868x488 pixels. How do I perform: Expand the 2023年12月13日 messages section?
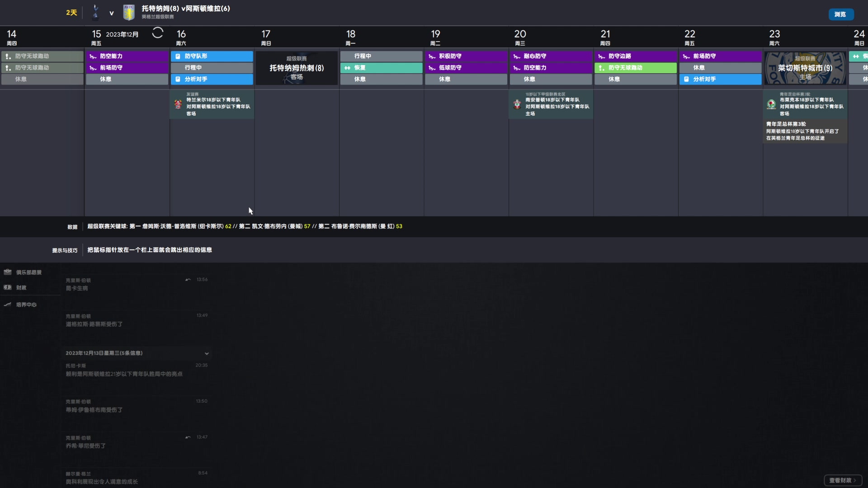206,353
